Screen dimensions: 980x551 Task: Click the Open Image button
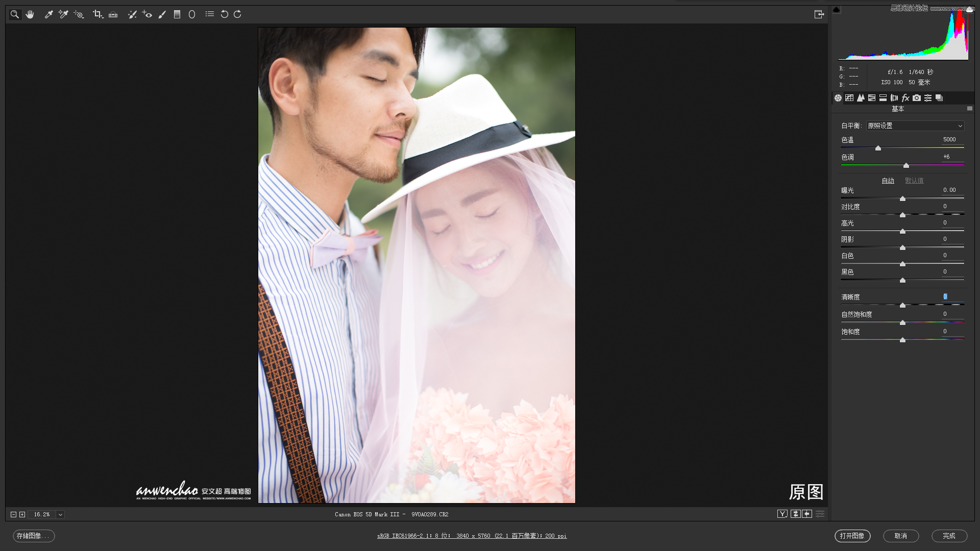pyautogui.click(x=852, y=536)
